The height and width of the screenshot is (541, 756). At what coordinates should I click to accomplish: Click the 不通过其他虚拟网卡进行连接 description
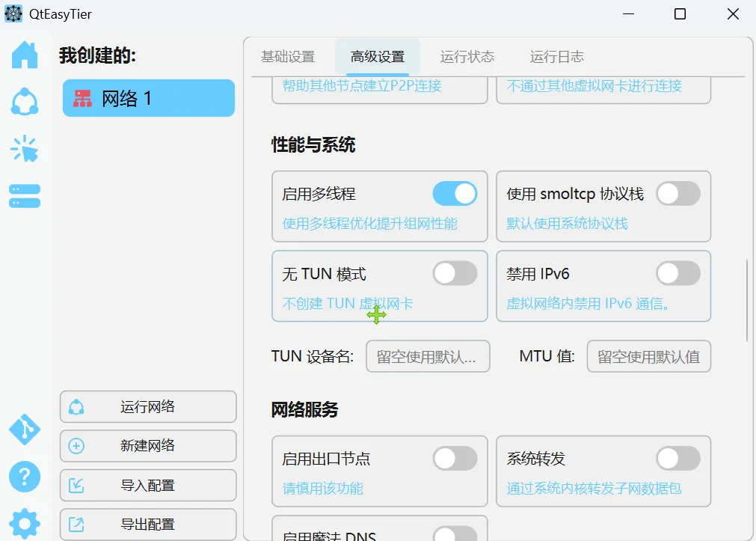click(594, 86)
